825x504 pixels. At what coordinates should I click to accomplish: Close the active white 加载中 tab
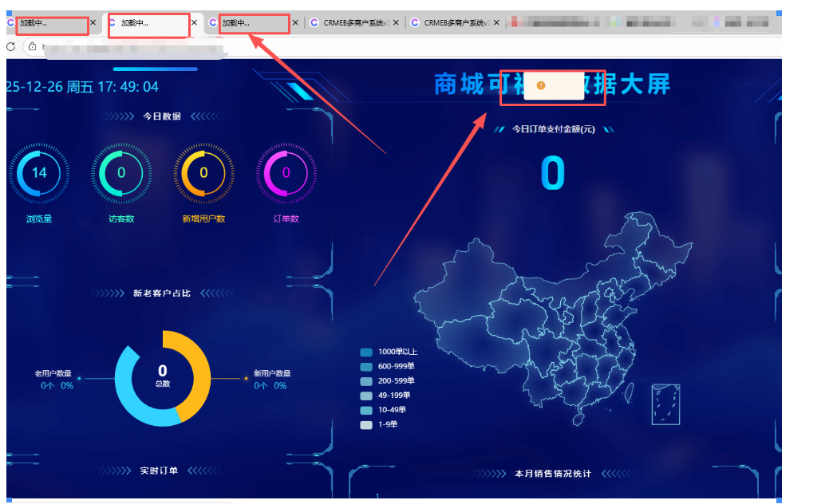tap(194, 22)
